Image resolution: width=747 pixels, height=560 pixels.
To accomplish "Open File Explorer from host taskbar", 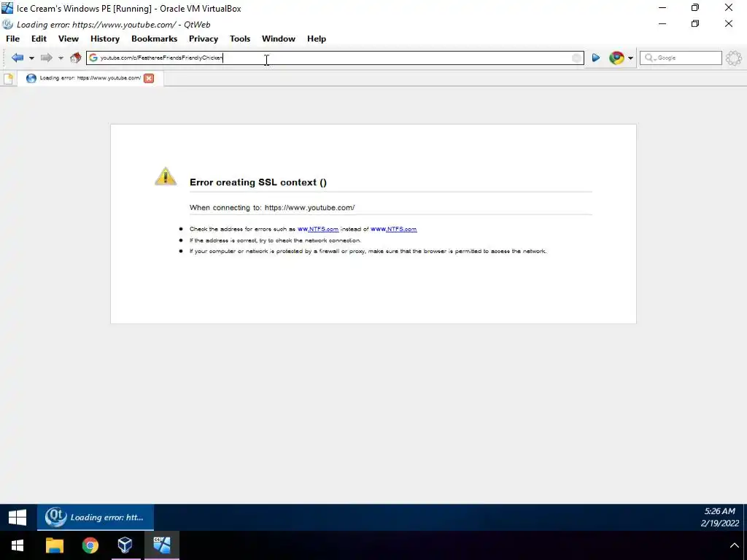I will (54, 545).
